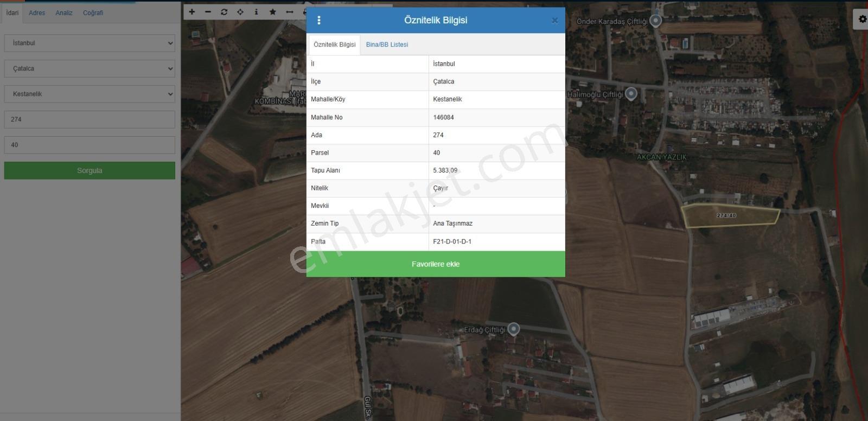Open the Bina/BB Listesi tab
This screenshot has width=868, height=421.
coord(387,44)
